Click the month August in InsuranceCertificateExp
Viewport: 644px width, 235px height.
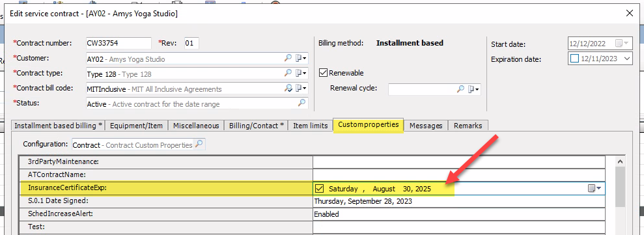(x=384, y=189)
